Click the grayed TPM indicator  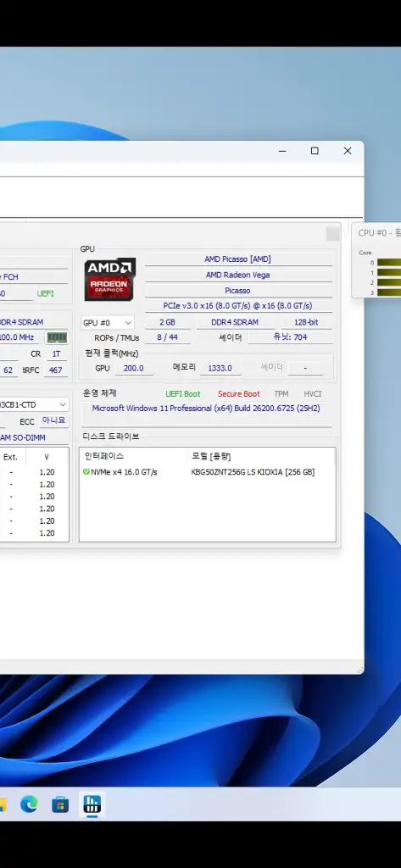tap(281, 394)
